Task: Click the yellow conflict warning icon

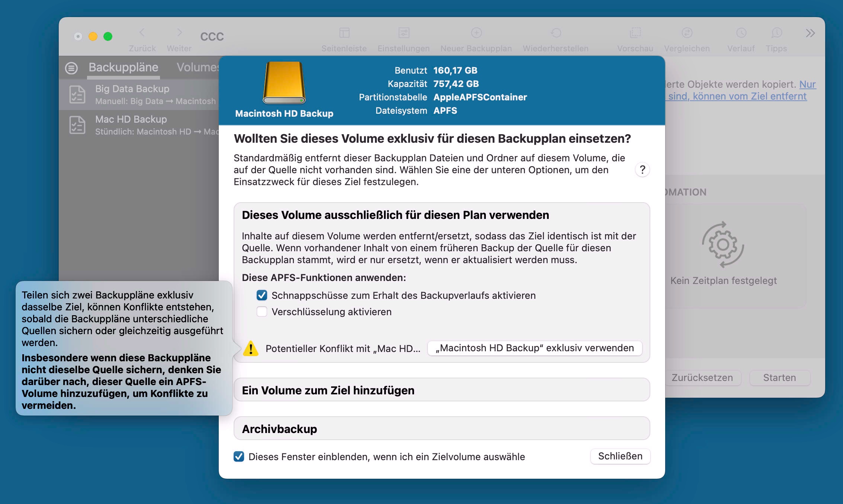Action: tap(251, 349)
